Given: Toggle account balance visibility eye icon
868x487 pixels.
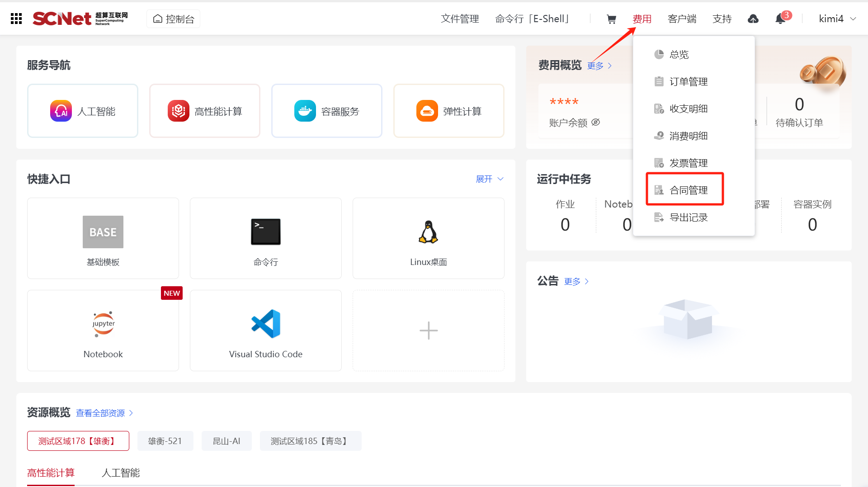Looking at the screenshot, I should coord(596,122).
